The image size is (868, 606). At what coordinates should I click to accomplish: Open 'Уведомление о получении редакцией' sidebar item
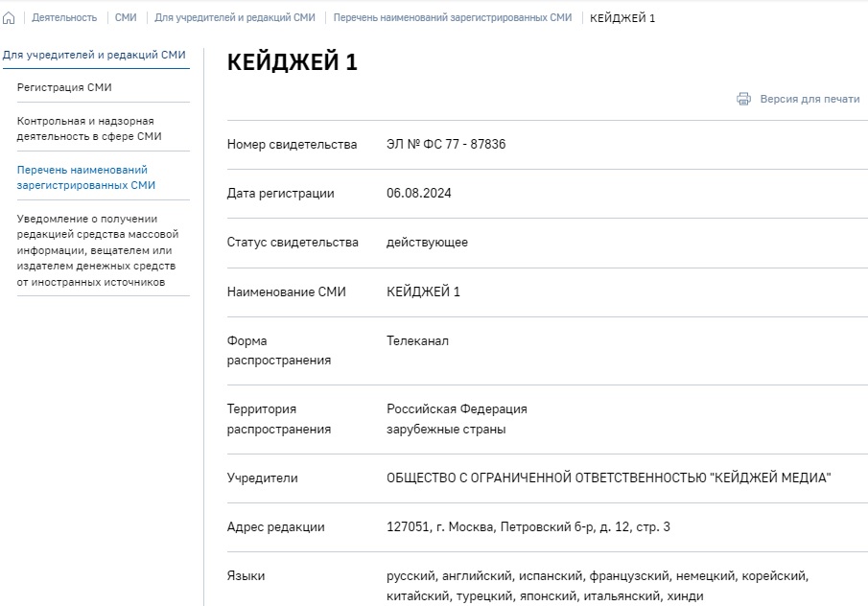98,250
